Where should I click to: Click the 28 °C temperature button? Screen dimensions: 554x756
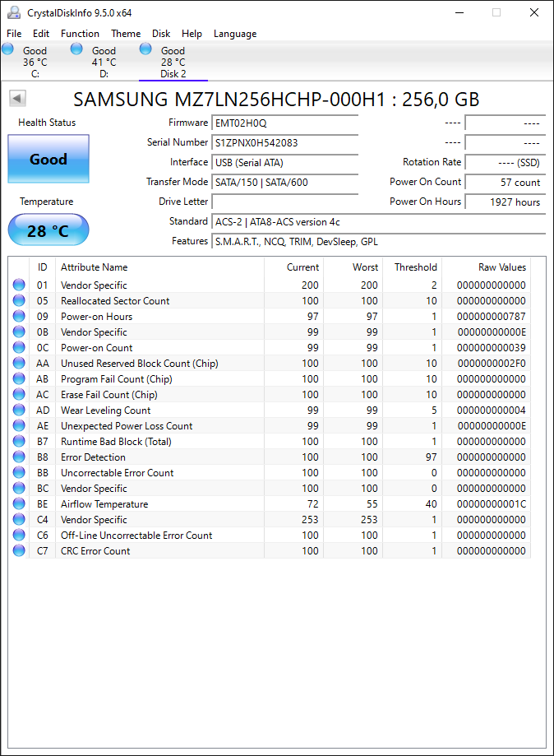tap(48, 230)
